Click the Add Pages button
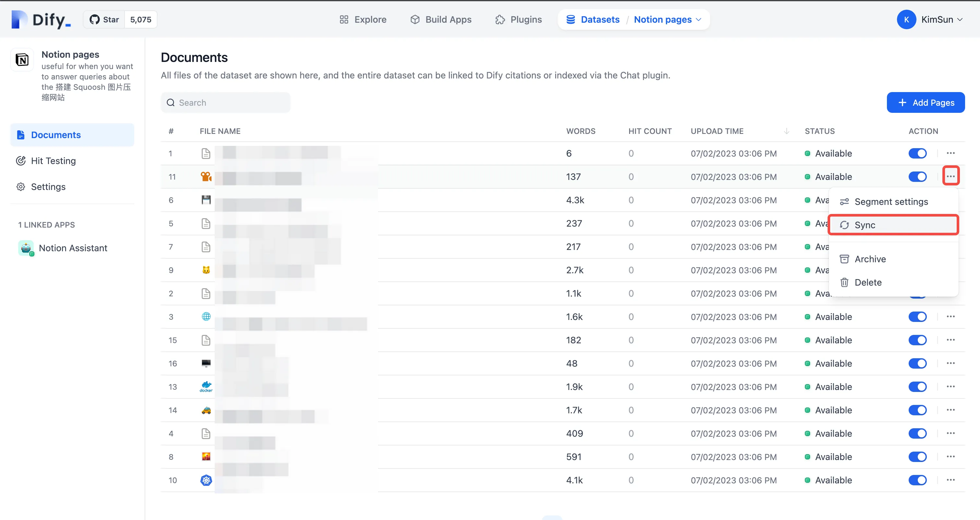 (x=925, y=103)
